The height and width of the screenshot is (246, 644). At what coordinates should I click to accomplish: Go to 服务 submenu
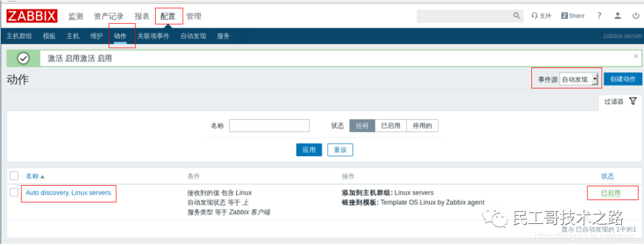[223, 36]
